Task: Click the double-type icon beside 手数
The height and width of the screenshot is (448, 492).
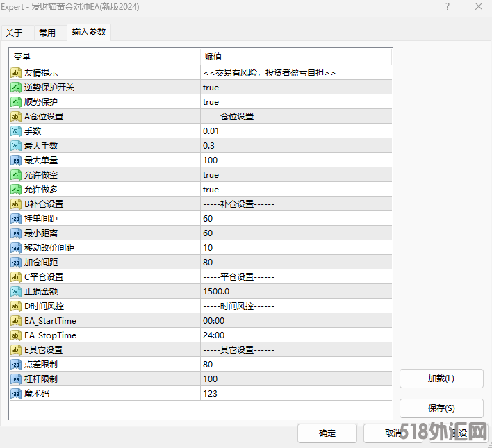Action: (16, 131)
